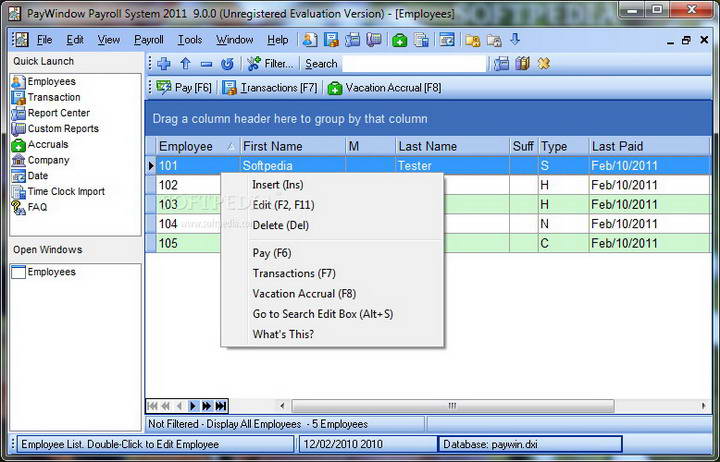Click the blue minus delete icon
Screen dimensions: 720x462
tap(207, 64)
